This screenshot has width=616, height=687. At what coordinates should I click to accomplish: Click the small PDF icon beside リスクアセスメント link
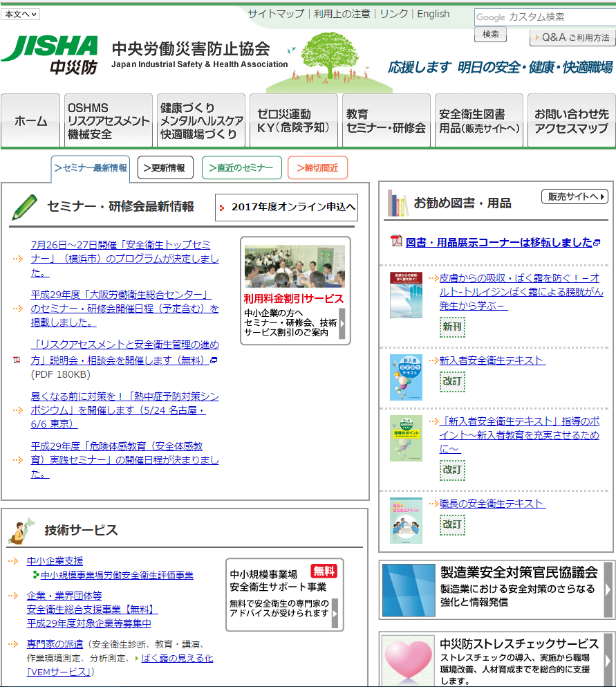[17, 360]
